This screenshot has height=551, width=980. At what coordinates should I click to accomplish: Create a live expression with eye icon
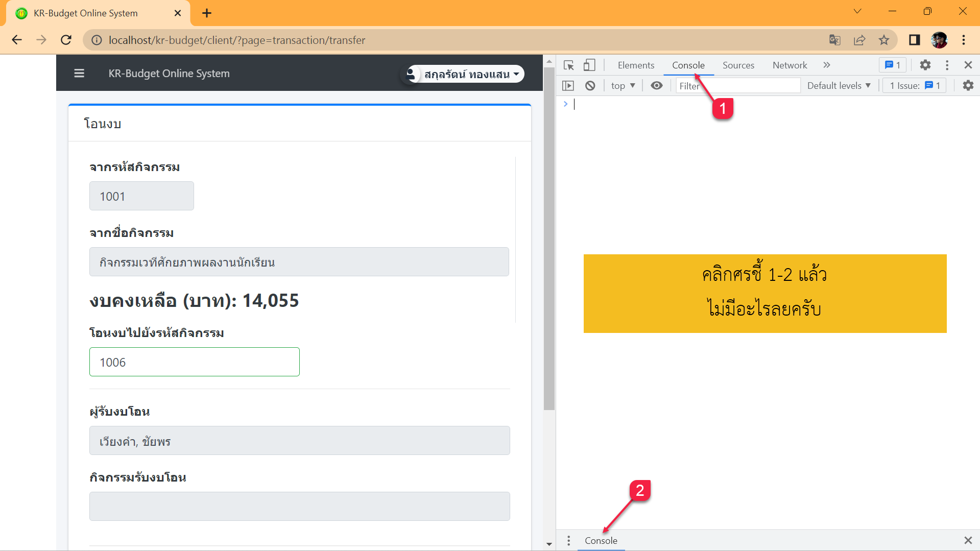point(657,86)
